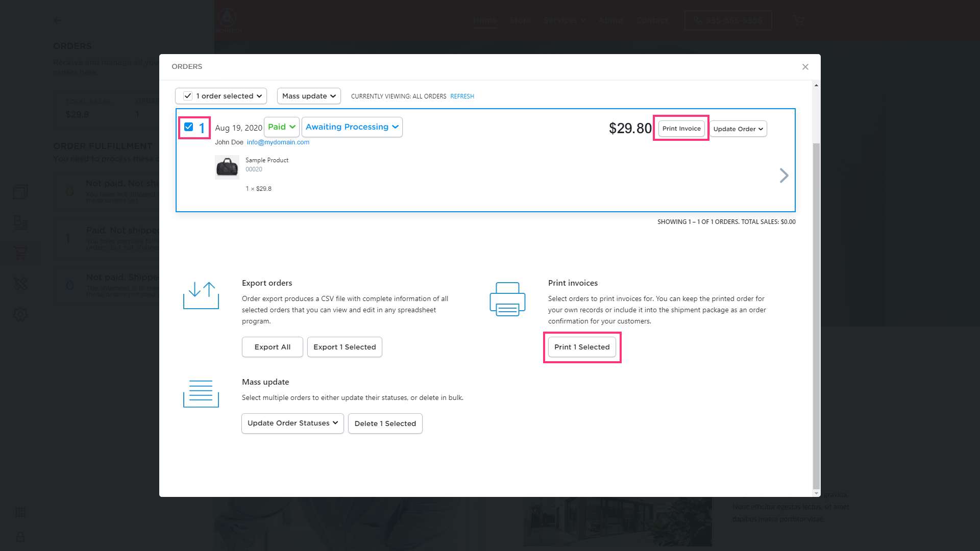The width and height of the screenshot is (980, 551).
Task: Click Export 1 Selected button
Action: pyautogui.click(x=345, y=347)
